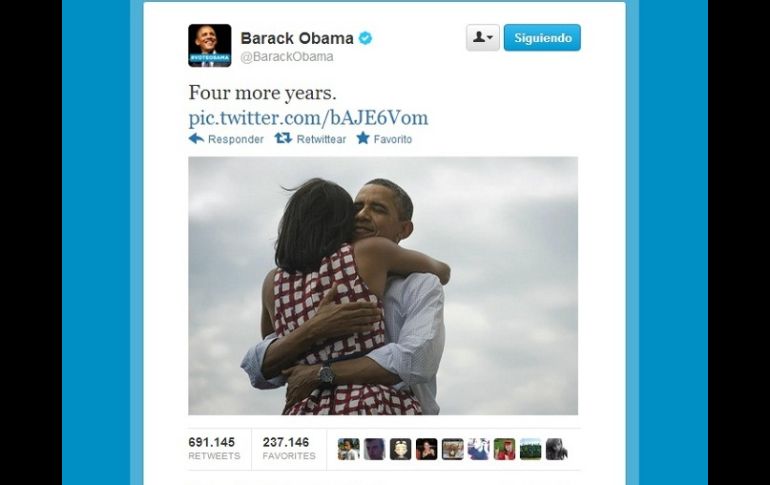Open the user actions dropdown with person icon
Image resolution: width=770 pixels, height=485 pixels.
click(483, 37)
